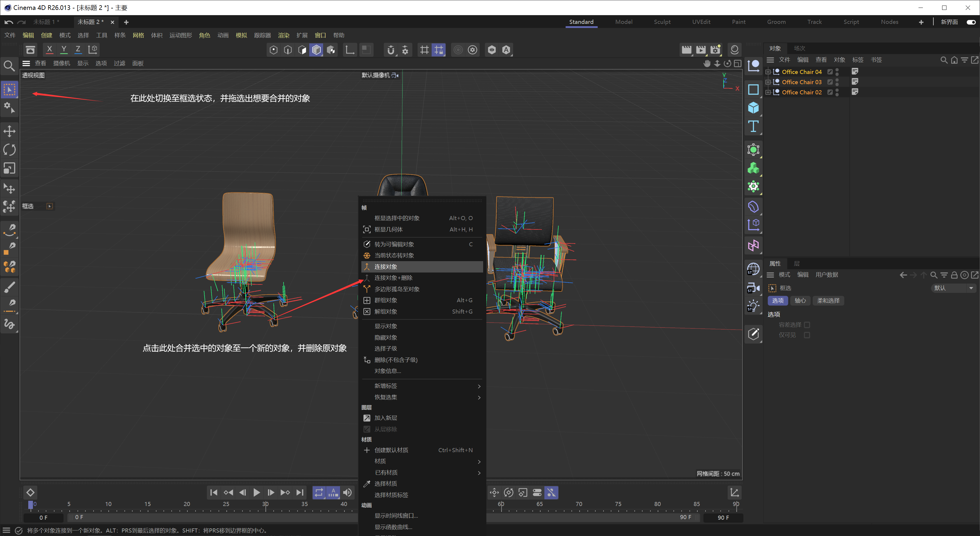Choose 连接对象 in context menu

pyautogui.click(x=422, y=267)
